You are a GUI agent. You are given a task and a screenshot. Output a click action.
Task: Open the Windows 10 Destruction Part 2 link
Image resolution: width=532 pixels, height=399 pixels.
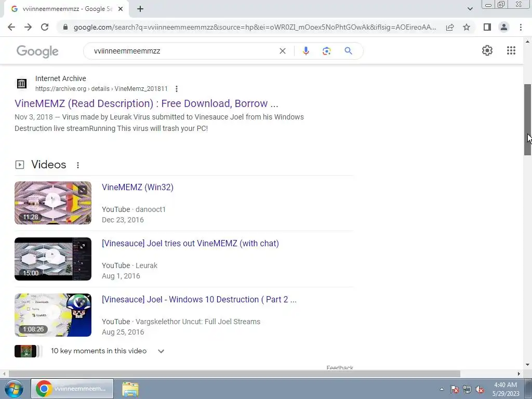pyautogui.click(x=199, y=299)
